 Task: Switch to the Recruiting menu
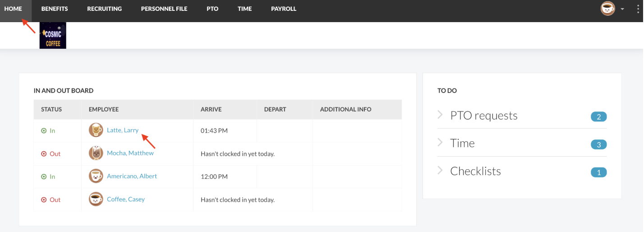point(104,9)
